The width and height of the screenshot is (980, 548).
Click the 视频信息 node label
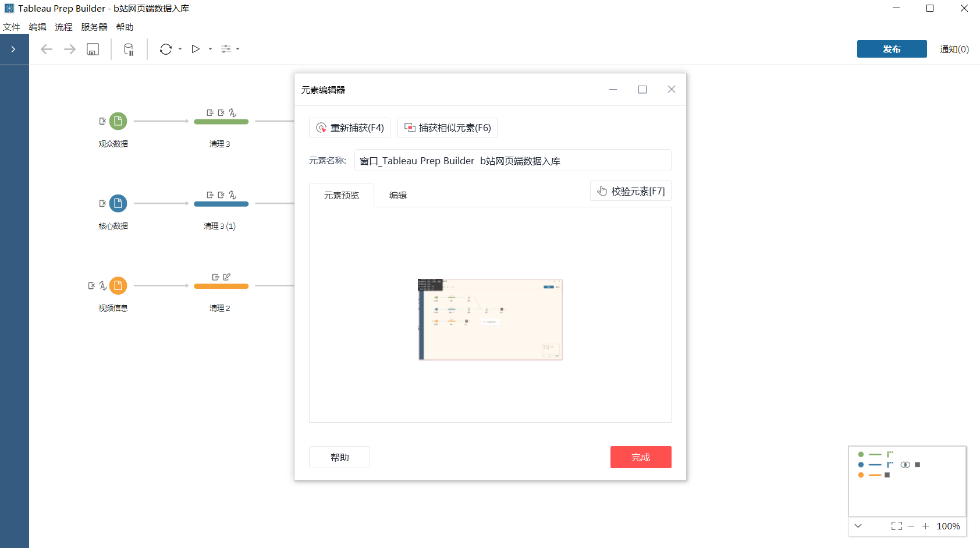pos(113,308)
